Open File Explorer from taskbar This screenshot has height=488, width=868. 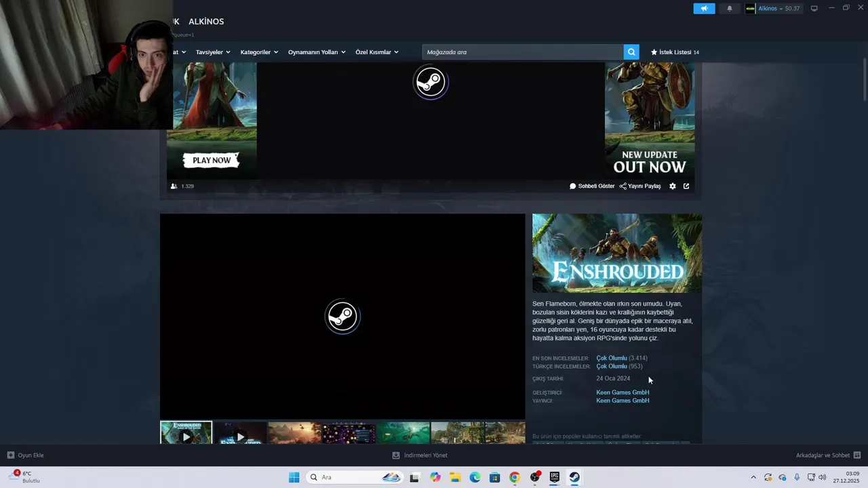pyautogui.click(x=455, y=477)
